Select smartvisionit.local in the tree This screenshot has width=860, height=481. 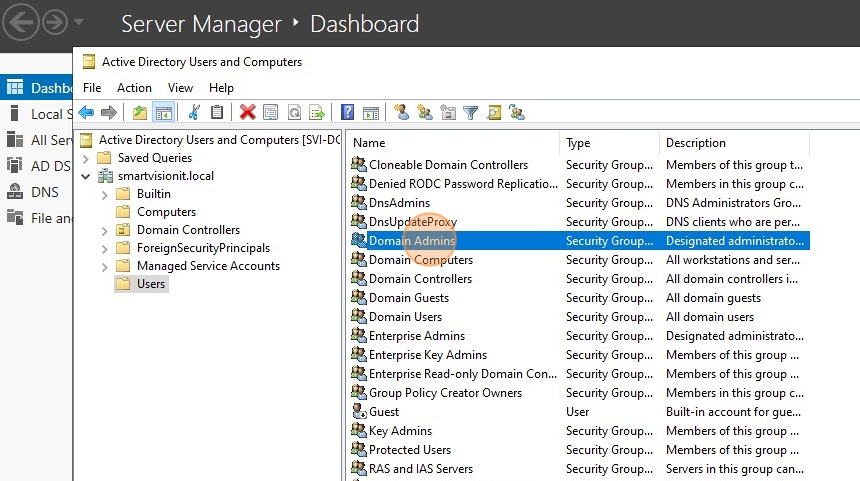(166, 176)
